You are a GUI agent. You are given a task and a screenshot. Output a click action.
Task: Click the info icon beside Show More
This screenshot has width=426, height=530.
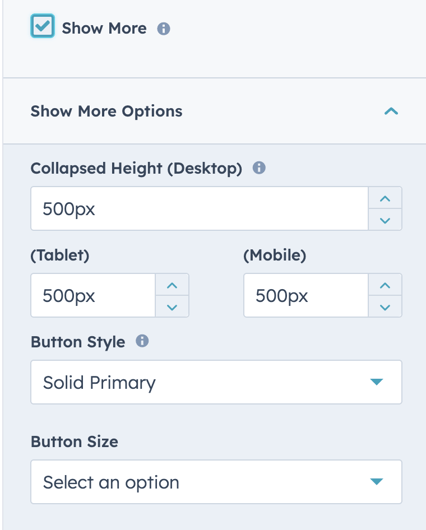(164, 29)
